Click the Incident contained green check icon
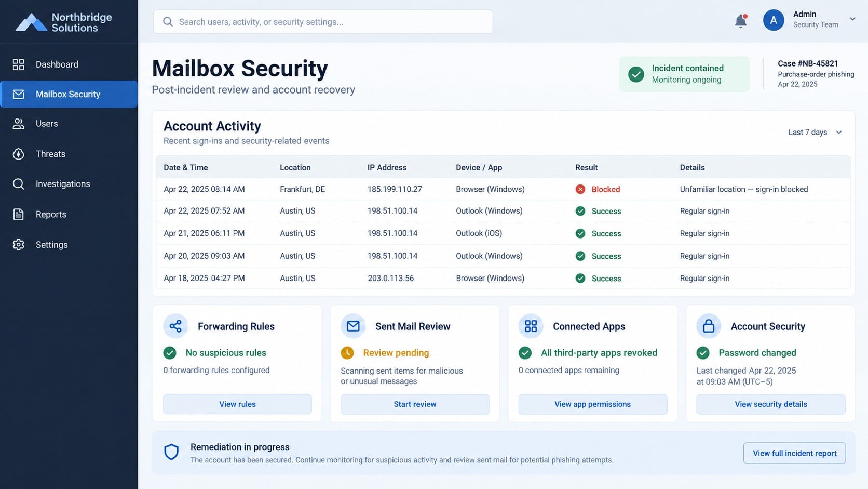 coord(636,74)
